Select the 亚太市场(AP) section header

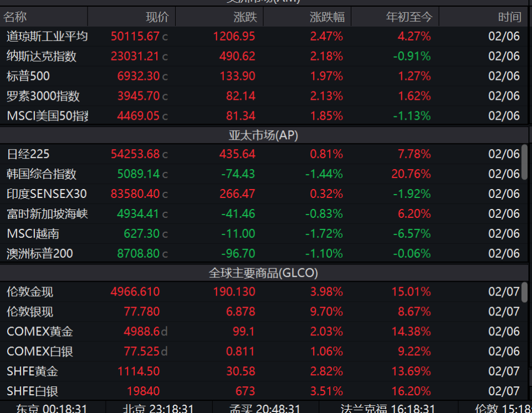pos(264,135)
